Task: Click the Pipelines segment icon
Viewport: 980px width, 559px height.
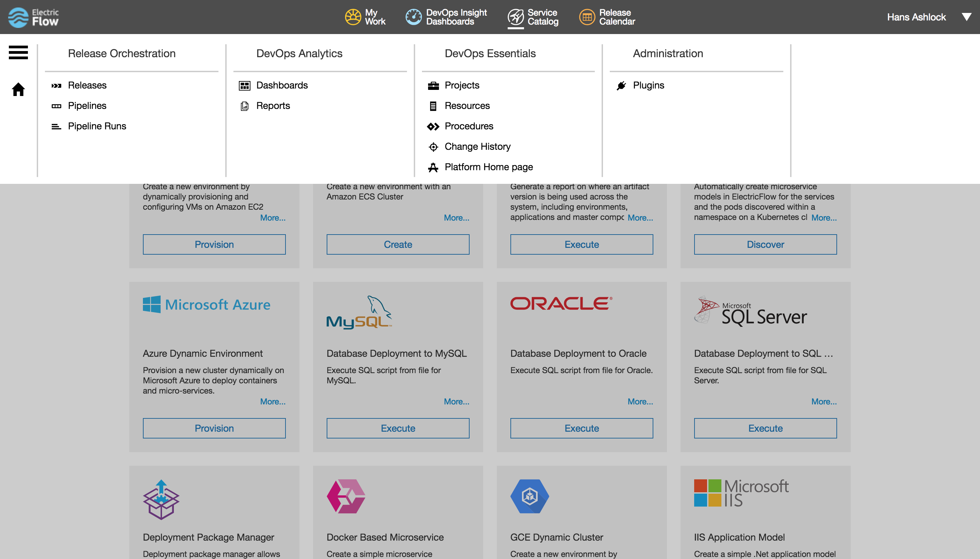Action: (56, 106)
